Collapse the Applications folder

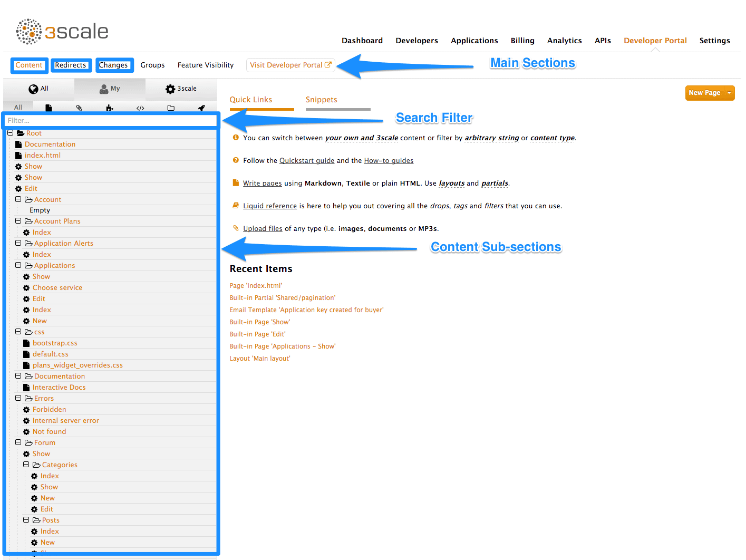(x=18, y=265)
